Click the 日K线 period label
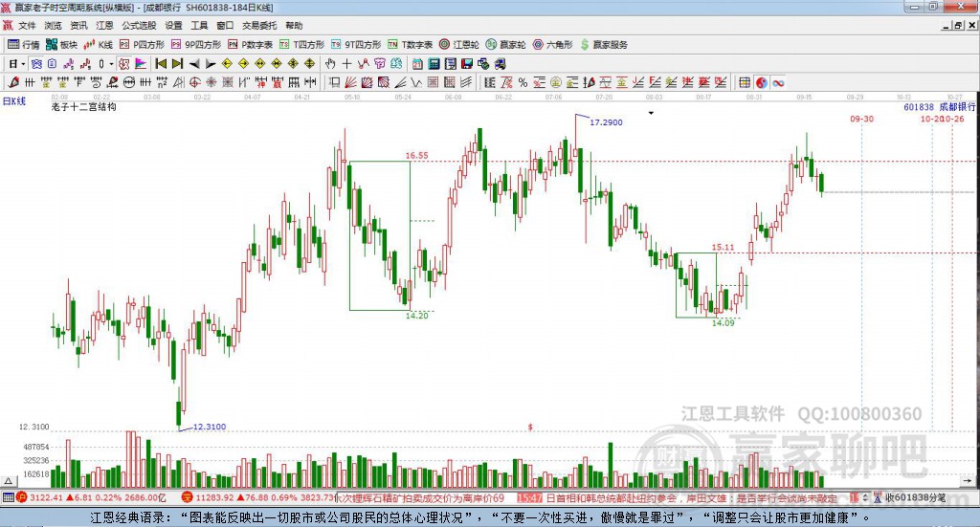 13,101
